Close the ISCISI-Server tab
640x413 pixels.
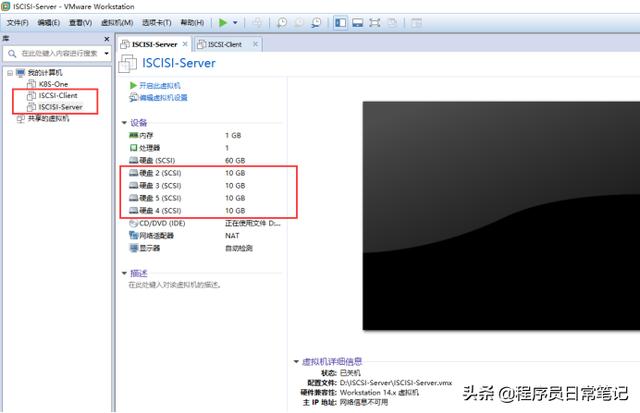pyautogui.click(x=185, y=44)
